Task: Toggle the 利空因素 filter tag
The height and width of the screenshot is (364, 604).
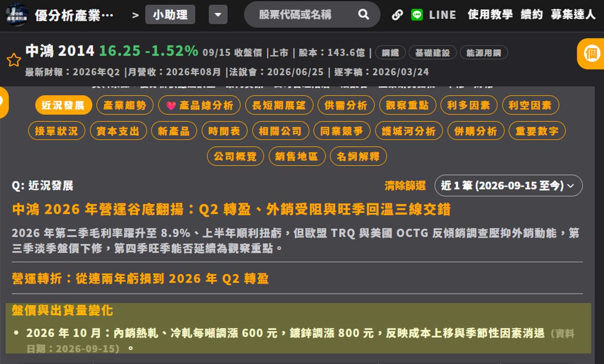Action: tap(530, 105)
